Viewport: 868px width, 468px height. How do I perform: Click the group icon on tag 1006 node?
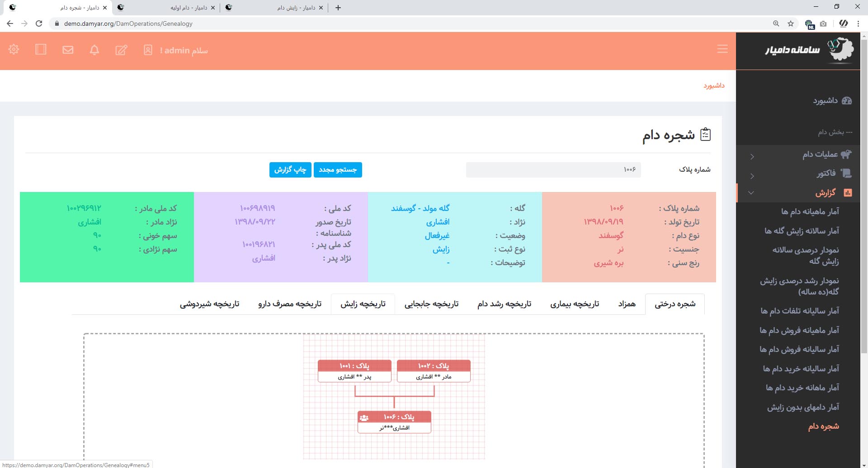click(364, 417)
